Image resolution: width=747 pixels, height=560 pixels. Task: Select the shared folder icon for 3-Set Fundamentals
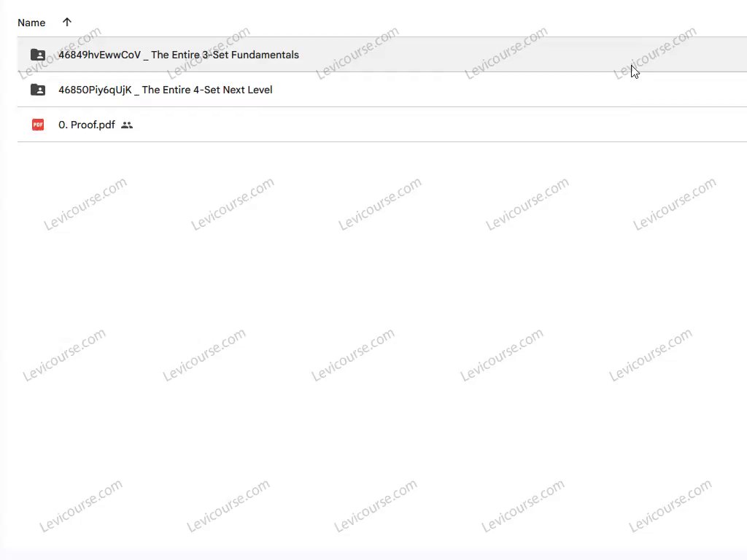(38, 55)
